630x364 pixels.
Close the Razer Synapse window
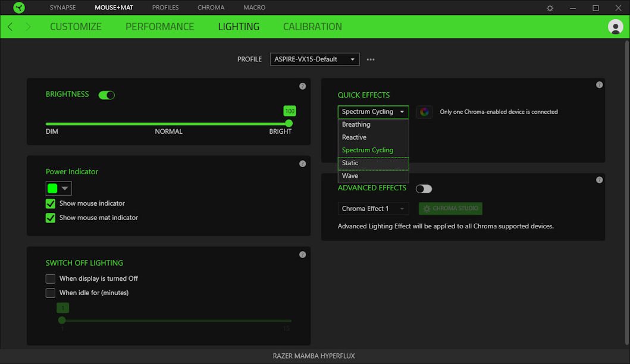pos(618,8)
